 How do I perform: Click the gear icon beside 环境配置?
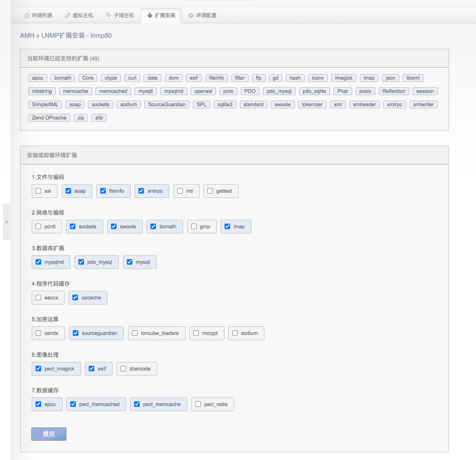tap(191, 16)
